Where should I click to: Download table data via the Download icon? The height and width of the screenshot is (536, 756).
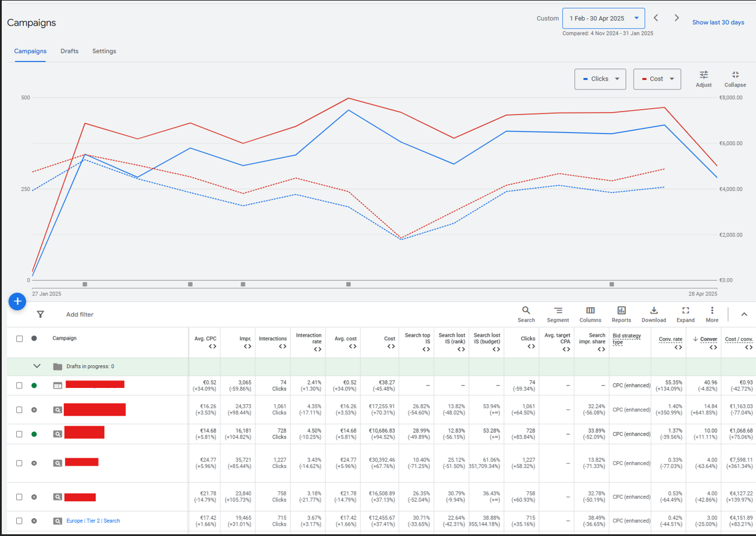(x=654, y=311)
